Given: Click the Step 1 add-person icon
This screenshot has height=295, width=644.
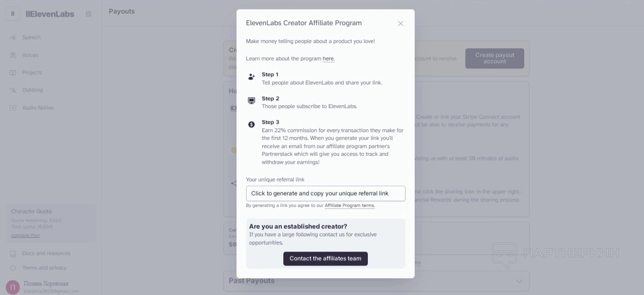Looking at the screenshot, I should click(252, 77).
